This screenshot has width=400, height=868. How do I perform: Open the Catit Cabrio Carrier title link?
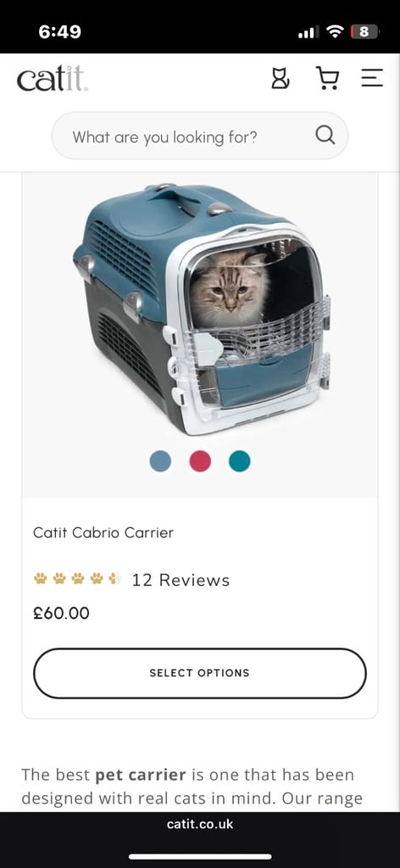103,532
